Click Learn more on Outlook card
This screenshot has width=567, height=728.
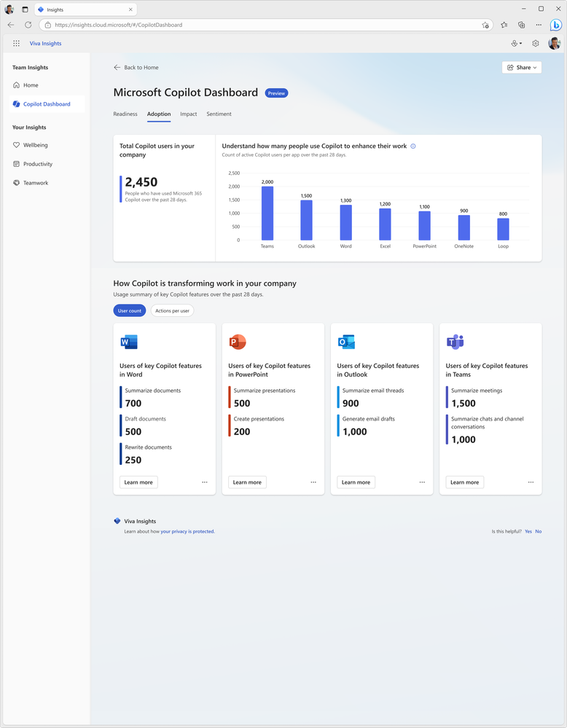coord(356,482)
